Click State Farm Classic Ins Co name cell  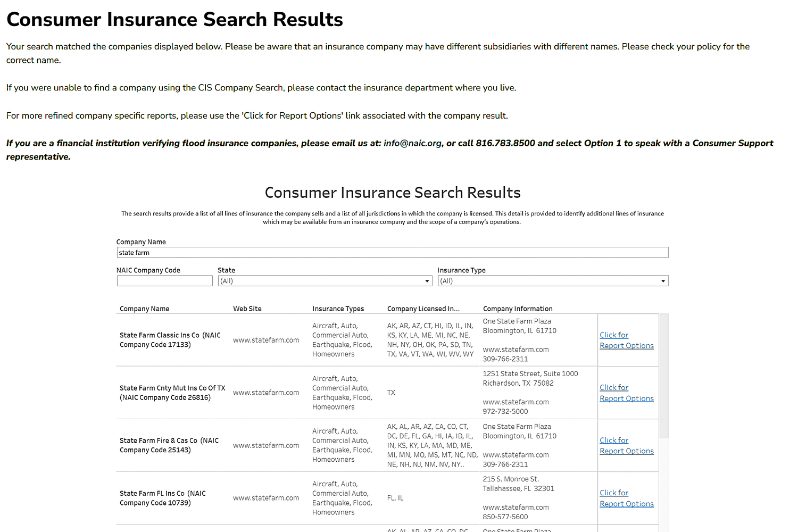point(170,340)
